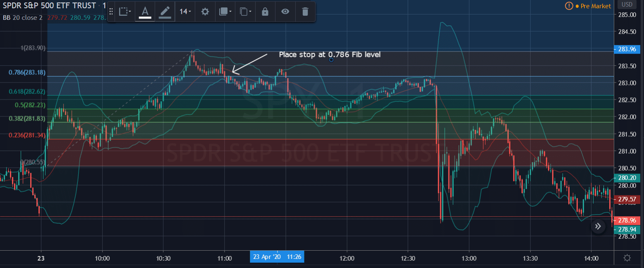Open chart settings gear at bottom right
Image resolution: width=644 pixels, height=268 pixels.
coord(627,258)
